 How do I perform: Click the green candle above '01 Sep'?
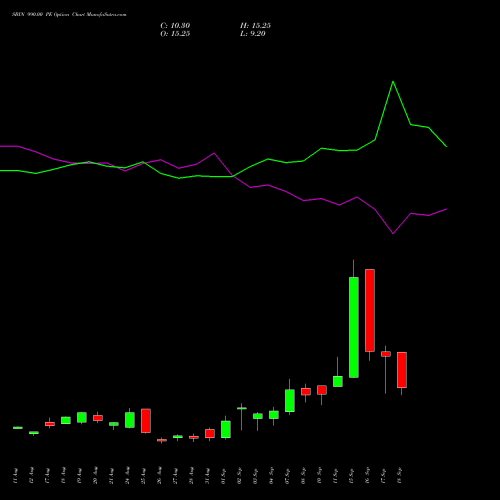(226, 429)
